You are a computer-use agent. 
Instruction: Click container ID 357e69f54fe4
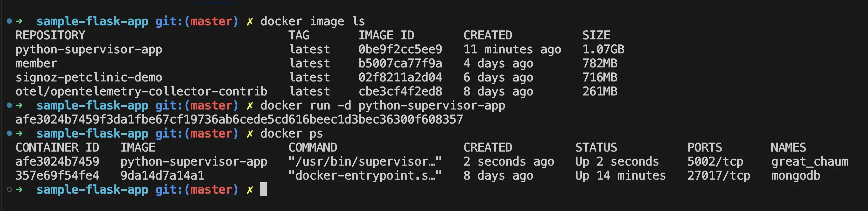coord(57,176)
